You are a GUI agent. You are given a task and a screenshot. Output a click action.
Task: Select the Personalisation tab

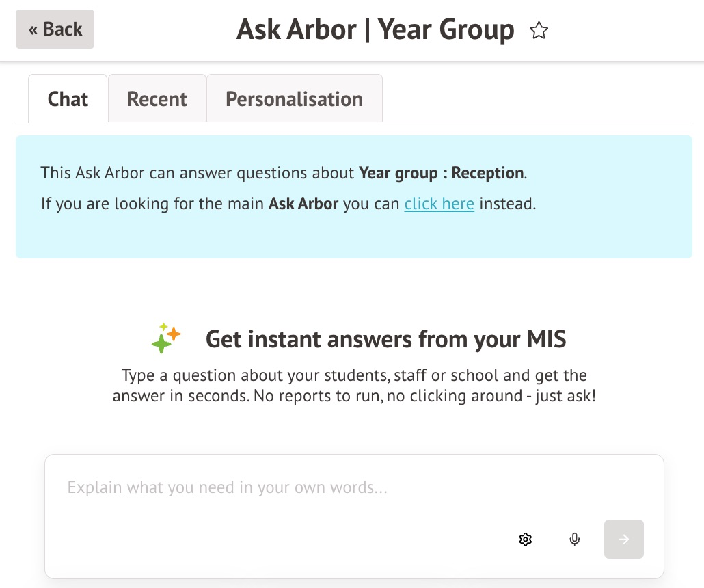coord(294,99)
